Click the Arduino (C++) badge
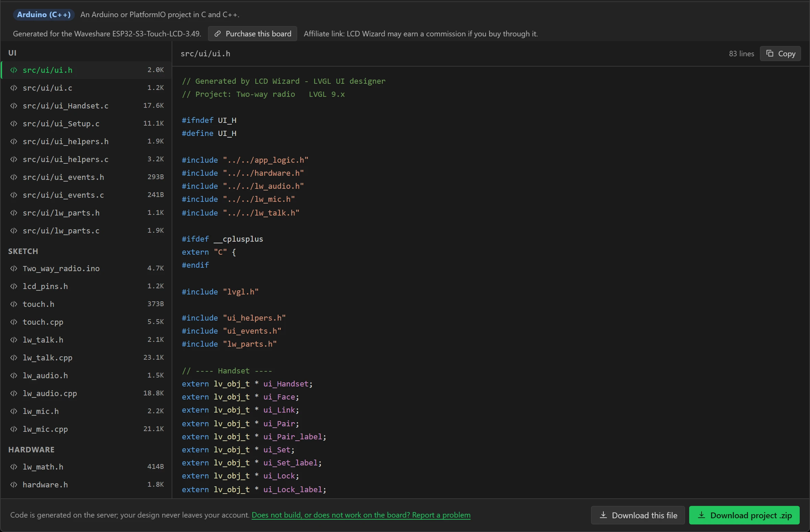The image size is (810, 532). pos(44,14)
